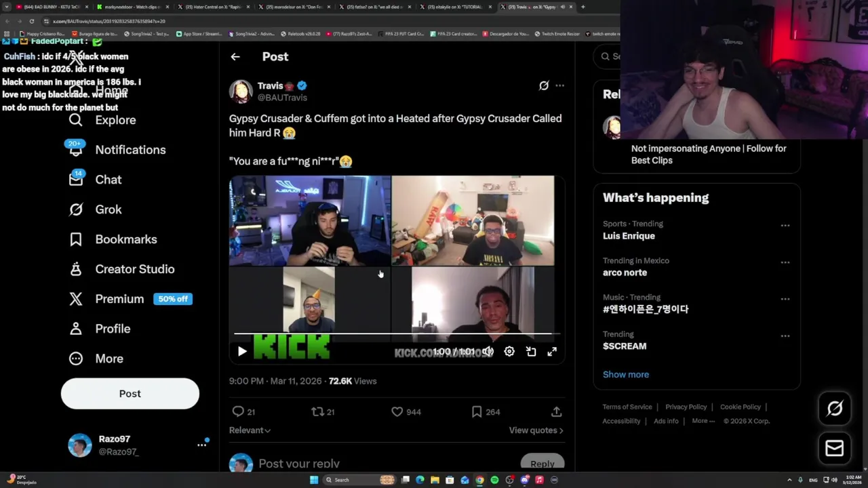868x488 pixels.
Task: Click the reply comment icon with 21
Action: (x=238, y=411)
